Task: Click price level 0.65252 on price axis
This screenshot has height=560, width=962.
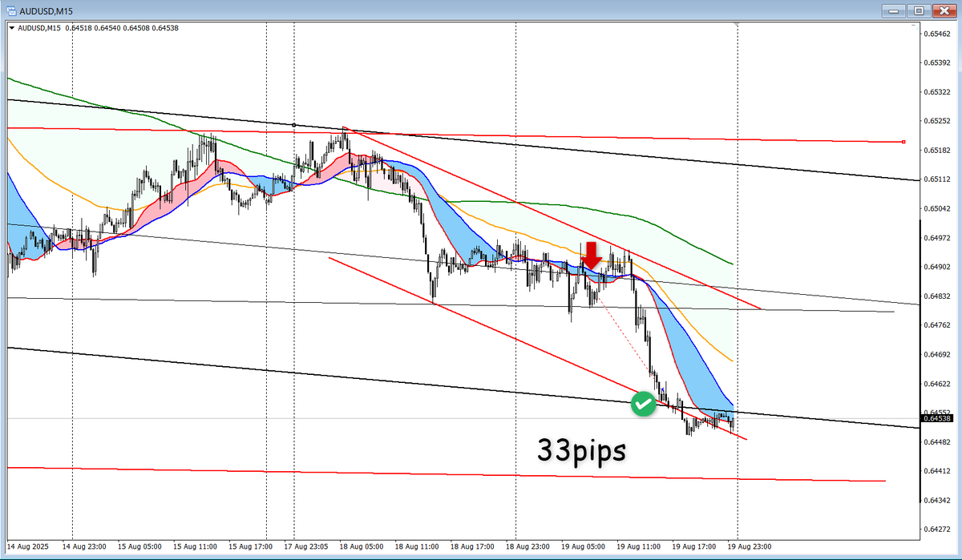Action: pyautogui.click(x=936, y=121)
